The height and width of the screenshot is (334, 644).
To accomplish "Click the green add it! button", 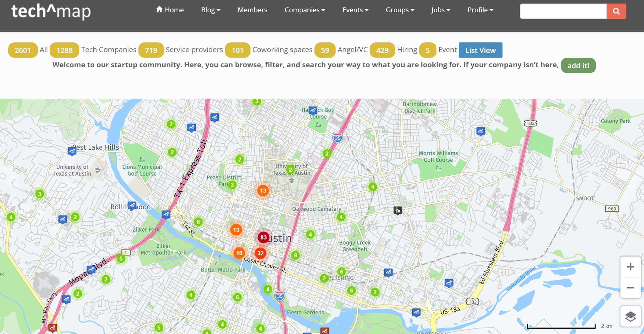I will click(x=578, y=65).
